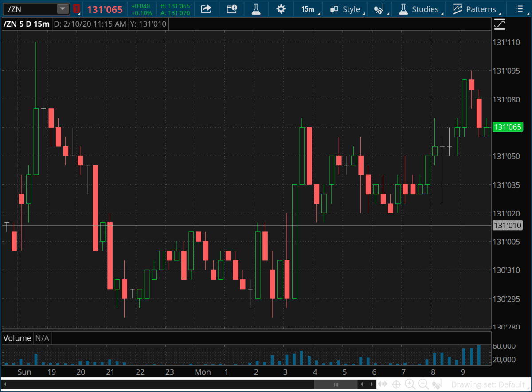Click the flask Edit Studies icon

click(x=256, y=9)
